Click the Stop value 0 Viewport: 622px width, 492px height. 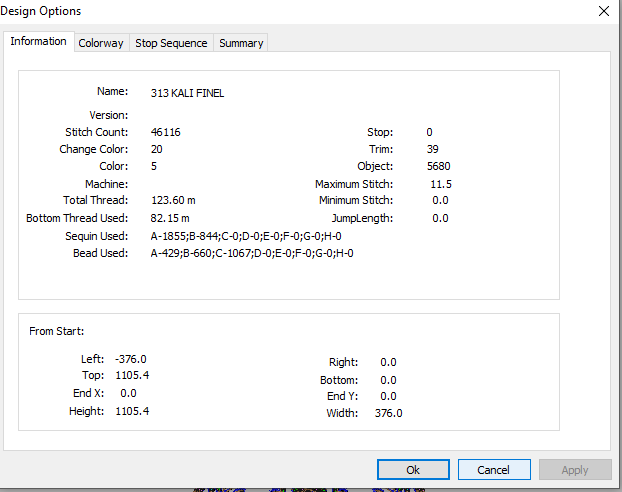(x=429, y=132)
